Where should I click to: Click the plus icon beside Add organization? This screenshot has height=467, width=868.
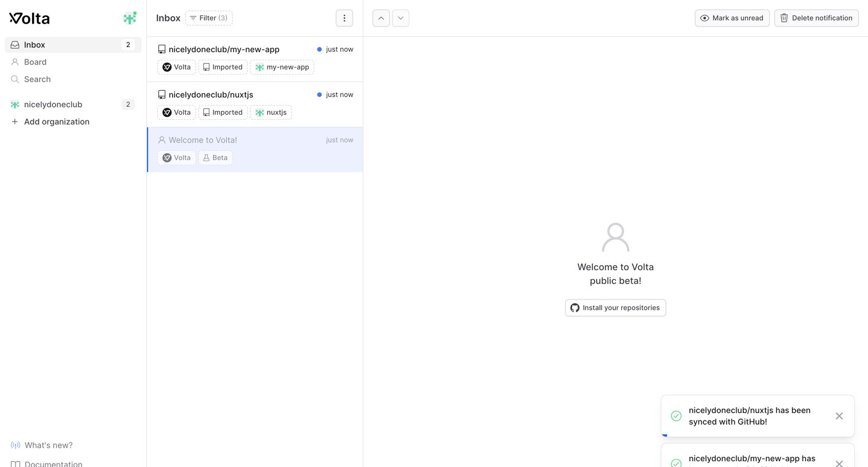[x=15, y=122]
